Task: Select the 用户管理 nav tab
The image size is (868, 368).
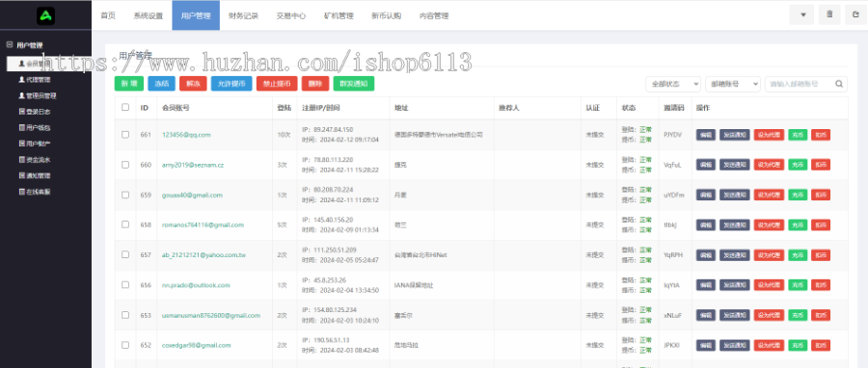Action: click(196, 15)
